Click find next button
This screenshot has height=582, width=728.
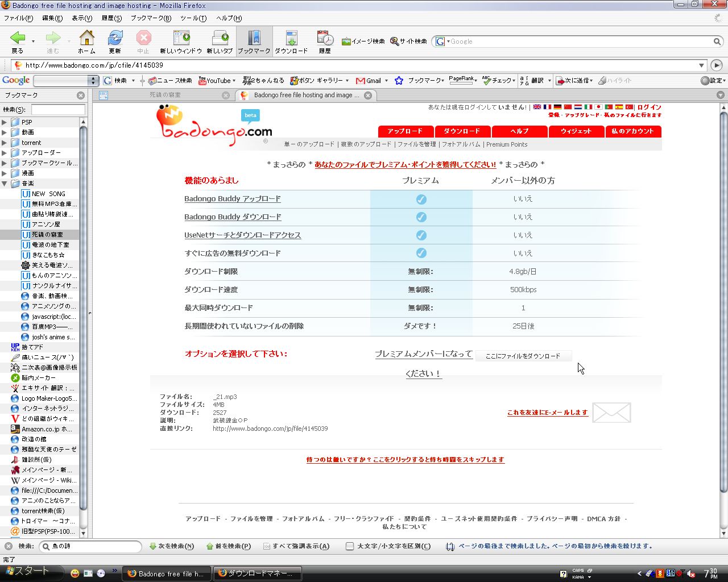171,546
